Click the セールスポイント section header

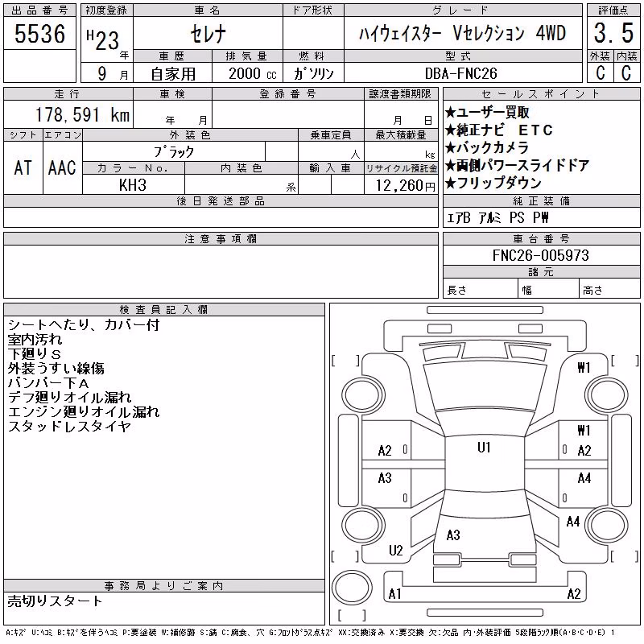(541, 94)
